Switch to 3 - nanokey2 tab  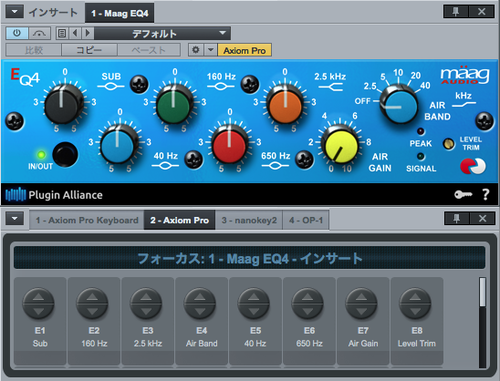coord(249,220)
